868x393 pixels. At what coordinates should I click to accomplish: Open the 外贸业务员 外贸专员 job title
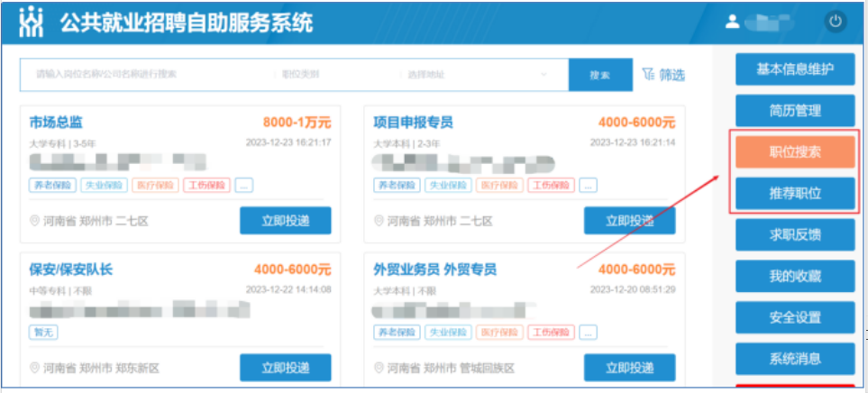434,270
